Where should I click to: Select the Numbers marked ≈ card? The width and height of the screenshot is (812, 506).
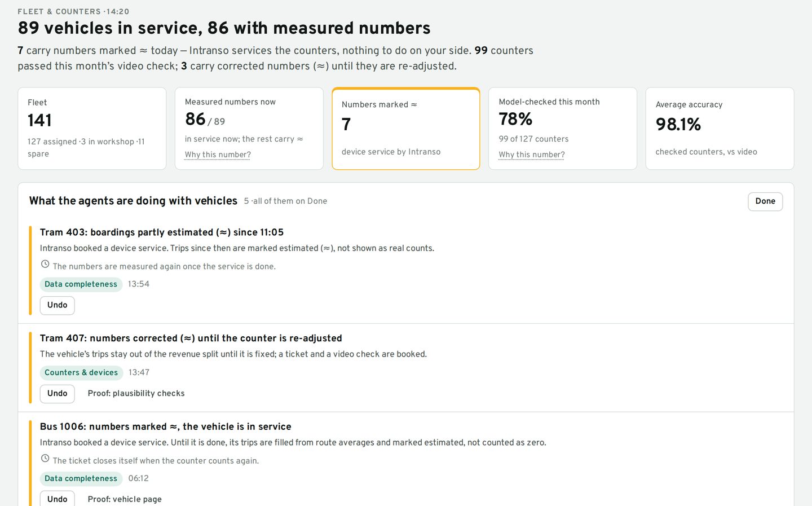(406, 129)
